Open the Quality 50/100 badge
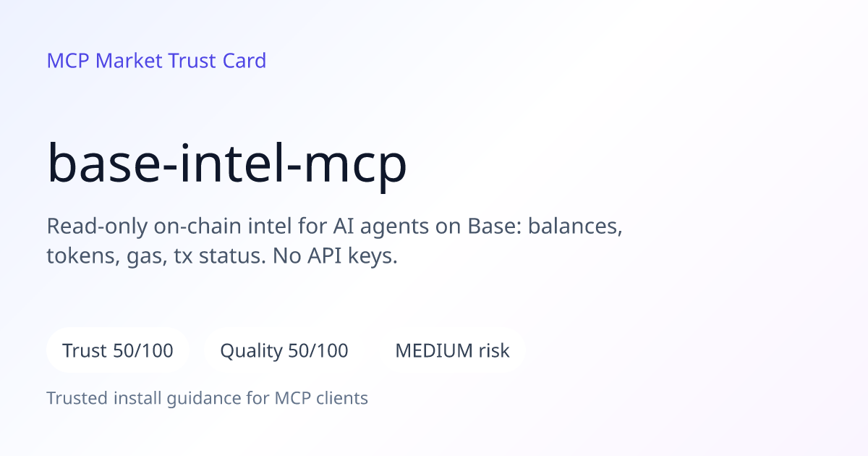 [x=284, y=351]
